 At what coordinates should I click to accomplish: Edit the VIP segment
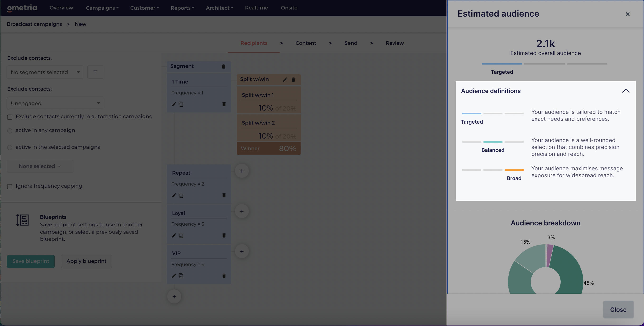point(174,276)
